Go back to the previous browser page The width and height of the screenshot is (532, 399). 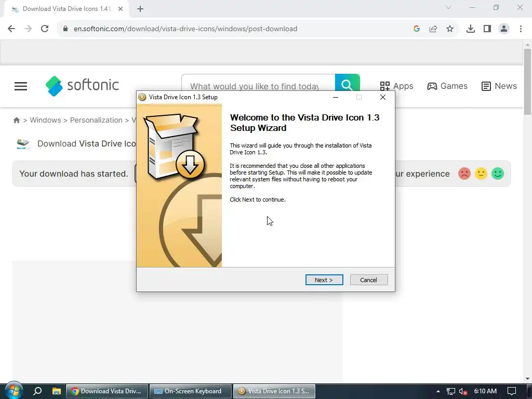[x=11, y=29]
